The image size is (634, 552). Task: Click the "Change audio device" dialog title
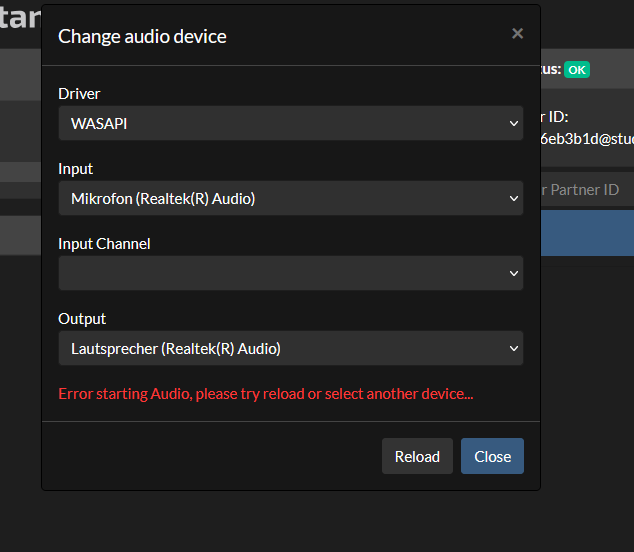pyautogui.click(x=142, y=36)
